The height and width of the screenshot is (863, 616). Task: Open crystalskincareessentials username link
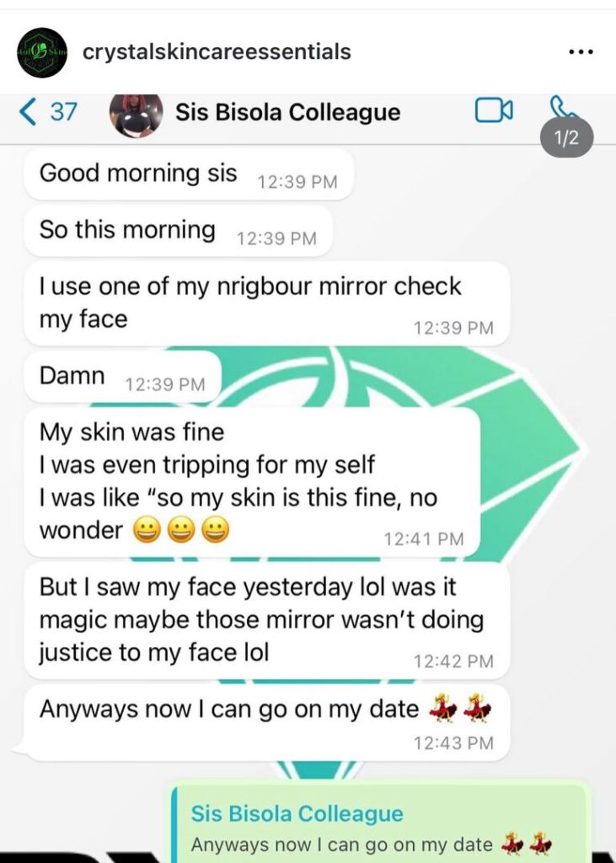tap(217, 52)
